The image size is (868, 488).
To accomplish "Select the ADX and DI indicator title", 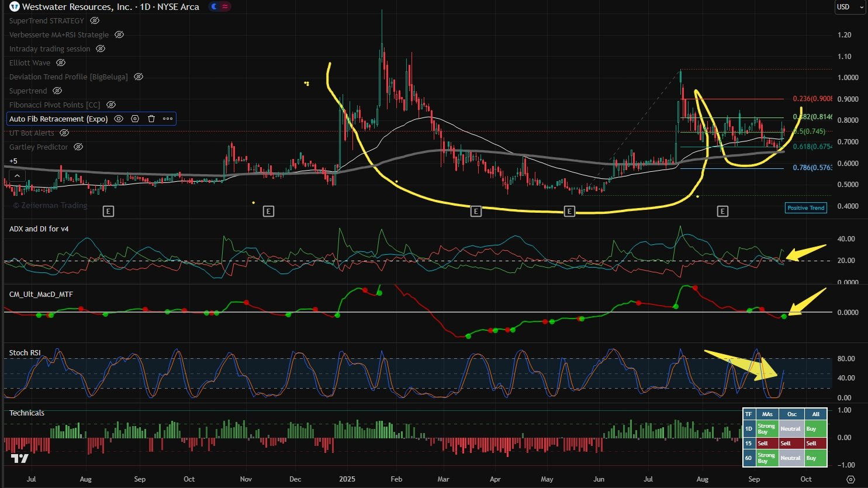I will (x=39, y=229).
